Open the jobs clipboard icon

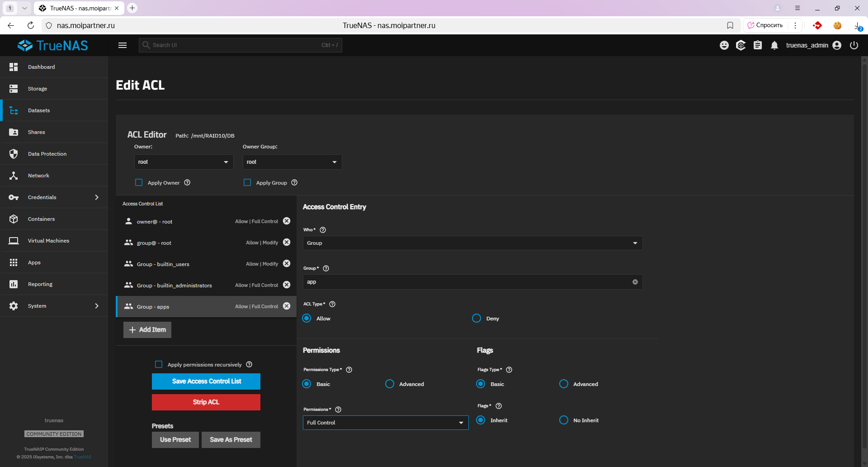click(x=758, y=45)
